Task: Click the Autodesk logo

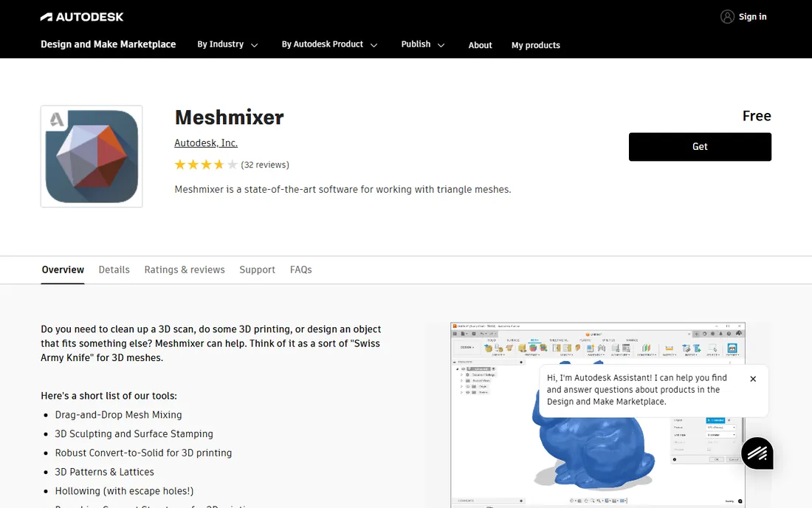Action: (x=82, y=17)
